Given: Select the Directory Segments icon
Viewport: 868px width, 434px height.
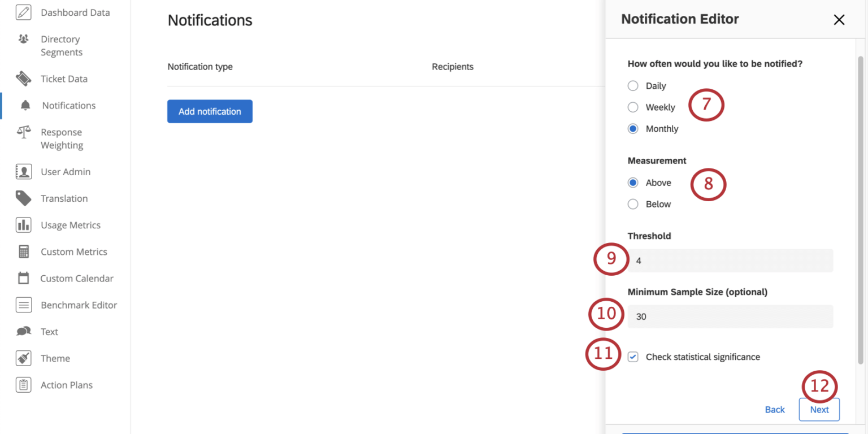Looking at the screenshot, I should pyautogui.click(x=23, y=39).
